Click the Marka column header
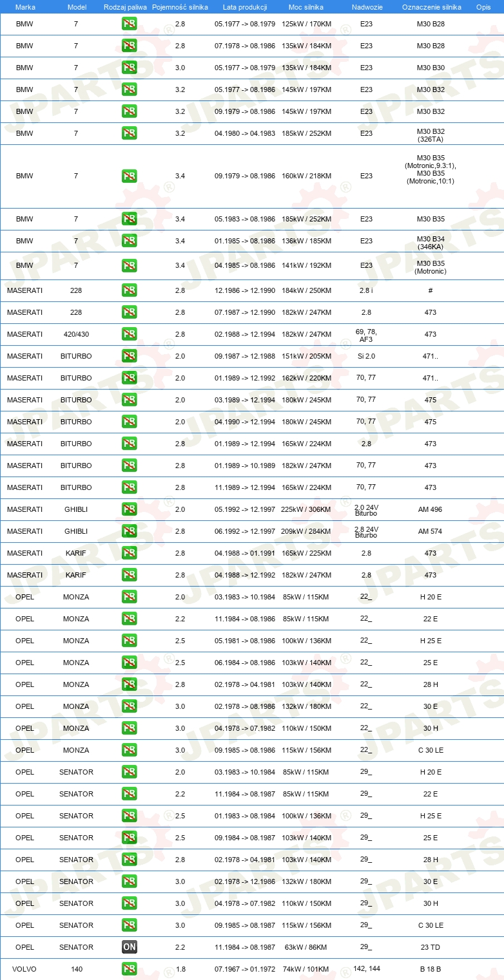This screenshot has width=504, height=980. click(25, 7)
